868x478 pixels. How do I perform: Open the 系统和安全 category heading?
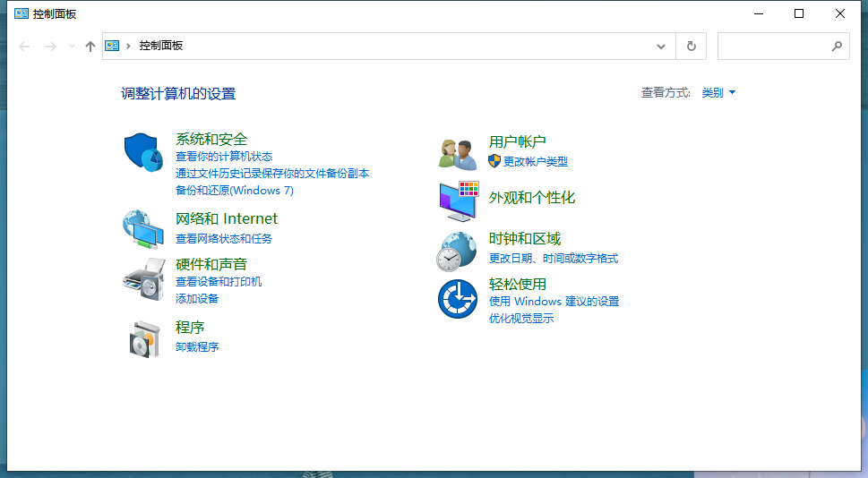(211, 139)
